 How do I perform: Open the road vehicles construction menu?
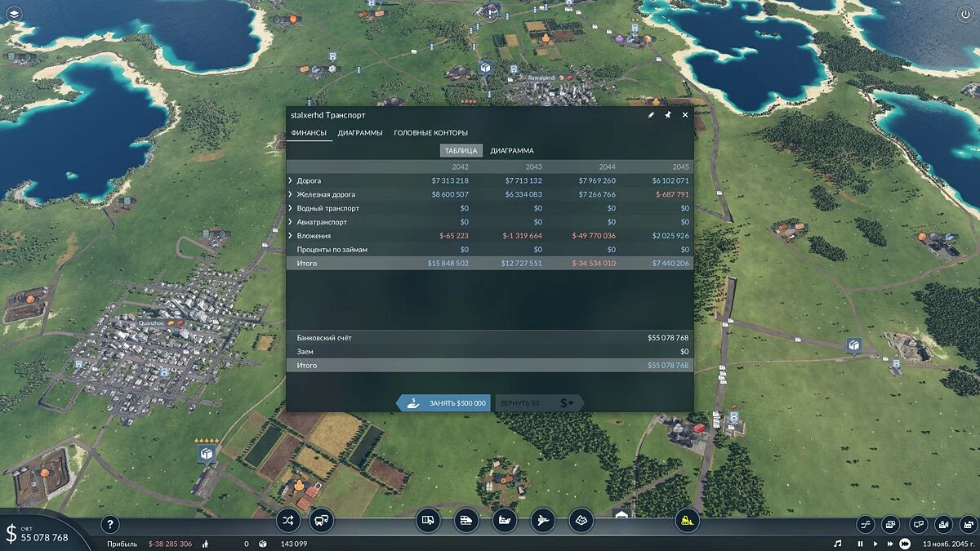click(x=427, y=519)
